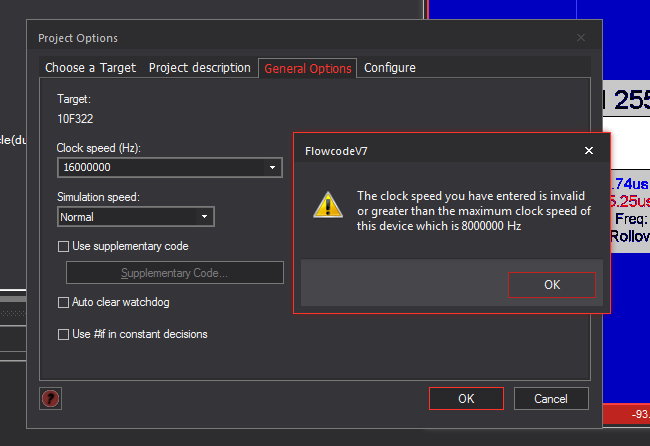Click the Freq: label in background window
The image size is (650, 446).
631,219
